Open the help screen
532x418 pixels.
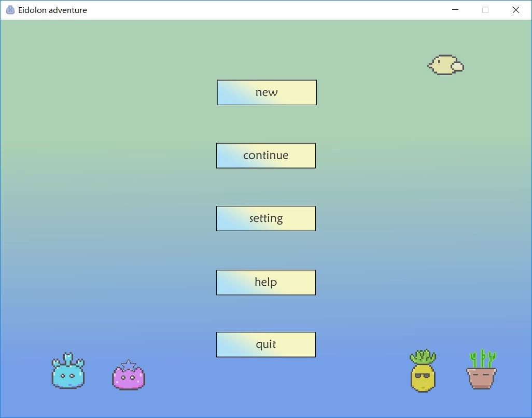tap(265, 282)
